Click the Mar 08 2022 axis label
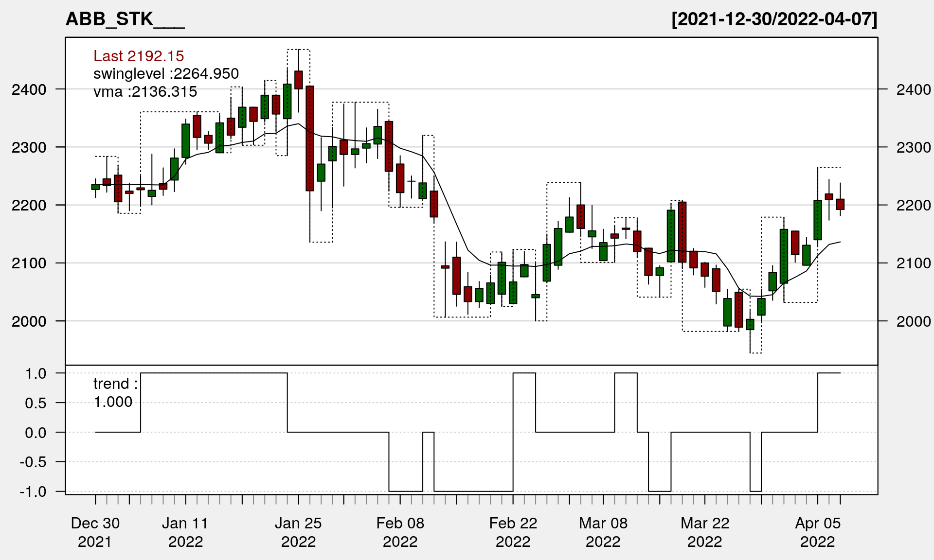The image size is (934, 560). point(603,532)
